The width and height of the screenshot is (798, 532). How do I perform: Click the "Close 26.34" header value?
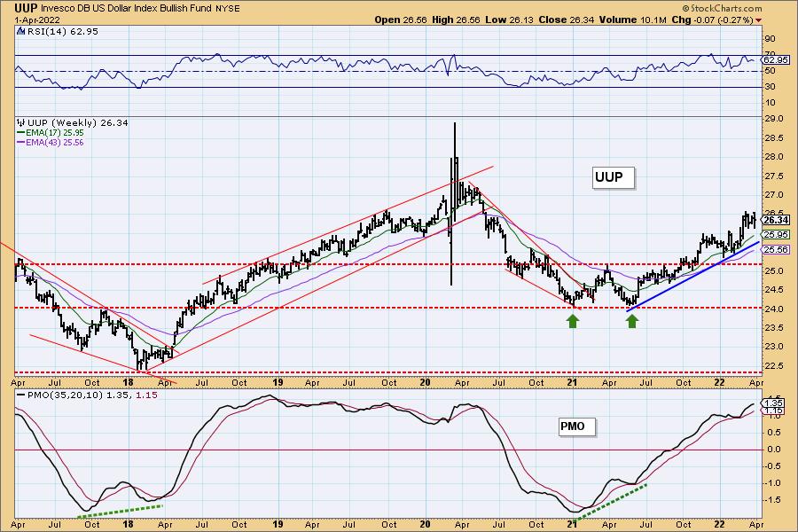tap(565, 20)
